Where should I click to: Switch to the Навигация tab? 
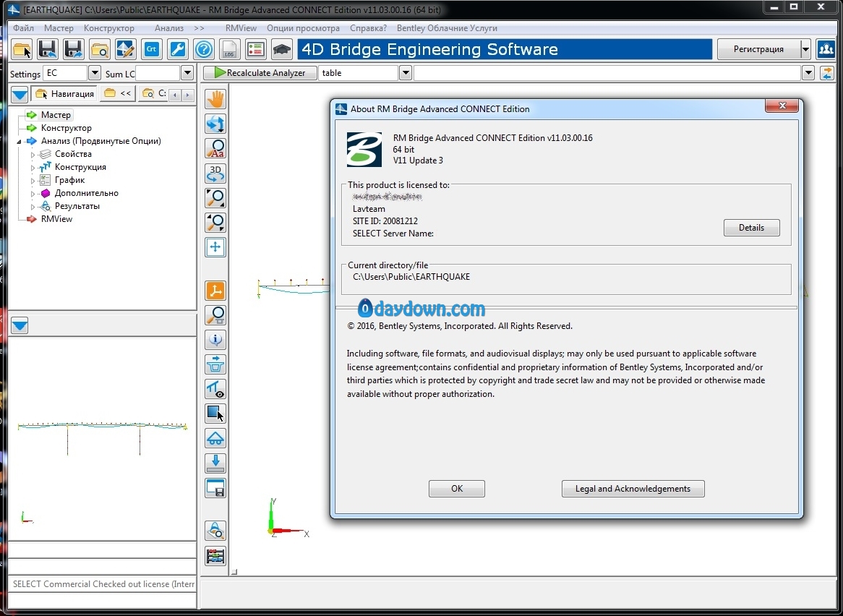coord(64,93)
